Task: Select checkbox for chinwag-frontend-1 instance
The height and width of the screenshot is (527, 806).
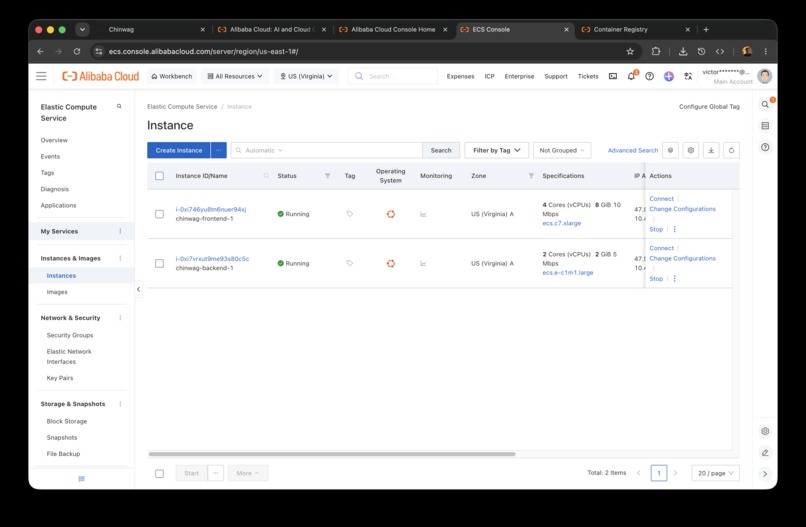Action: (159, 214)
